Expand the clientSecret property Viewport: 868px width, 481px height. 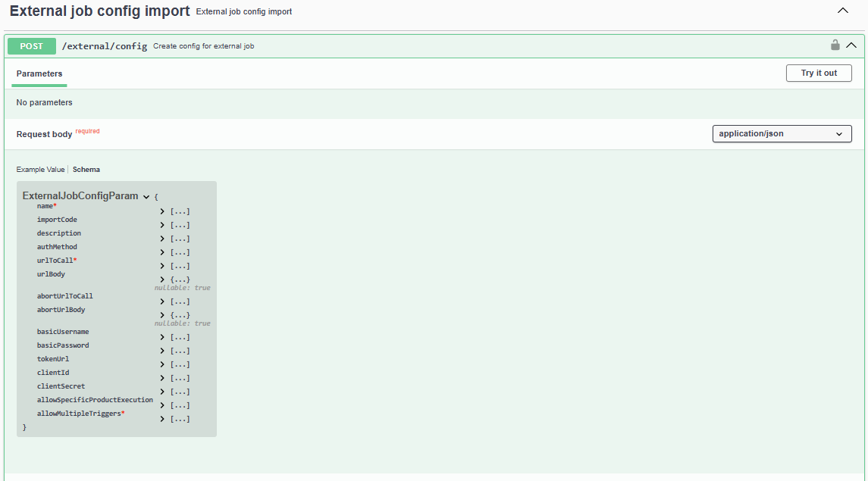(x=162, y=392)
